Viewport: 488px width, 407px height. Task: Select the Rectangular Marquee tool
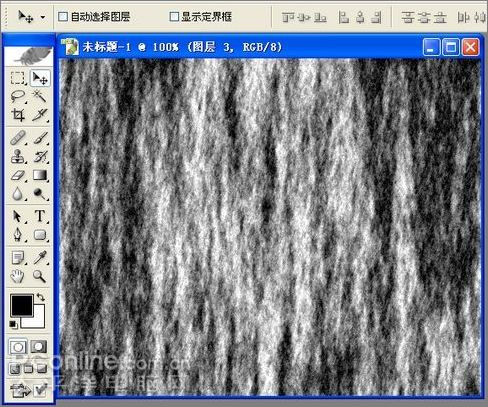coord(17,78)
